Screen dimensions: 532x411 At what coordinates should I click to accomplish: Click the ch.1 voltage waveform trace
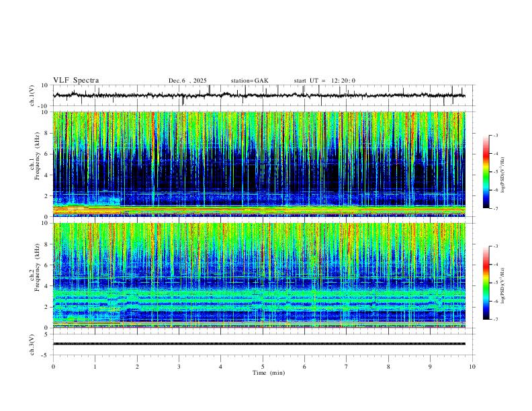click(x=259, y=95)
